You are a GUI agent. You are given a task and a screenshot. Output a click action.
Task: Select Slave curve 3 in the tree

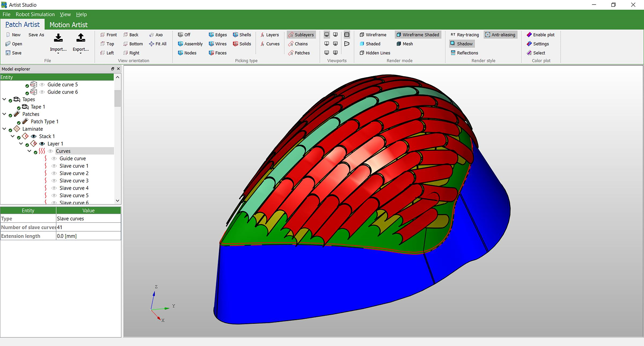(74, 181)
